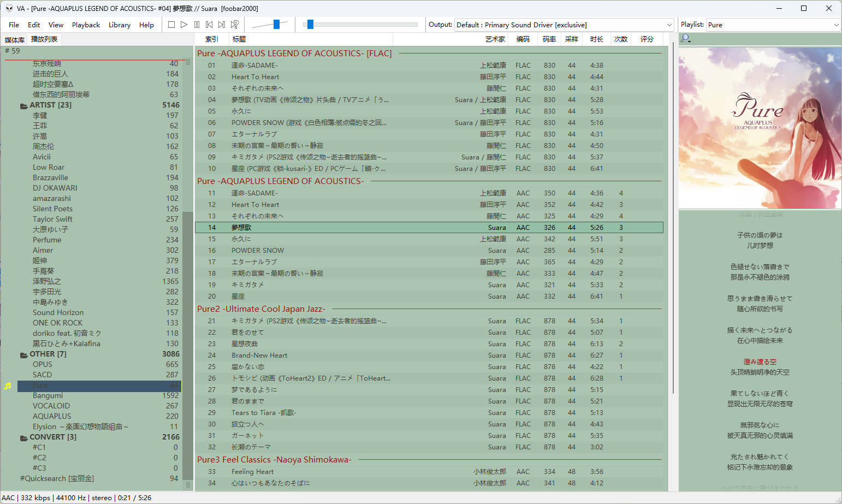The image size is (842, 504).
Task: Select ONE OK ROCK in the library tree
Action: [x=57, y=323]
